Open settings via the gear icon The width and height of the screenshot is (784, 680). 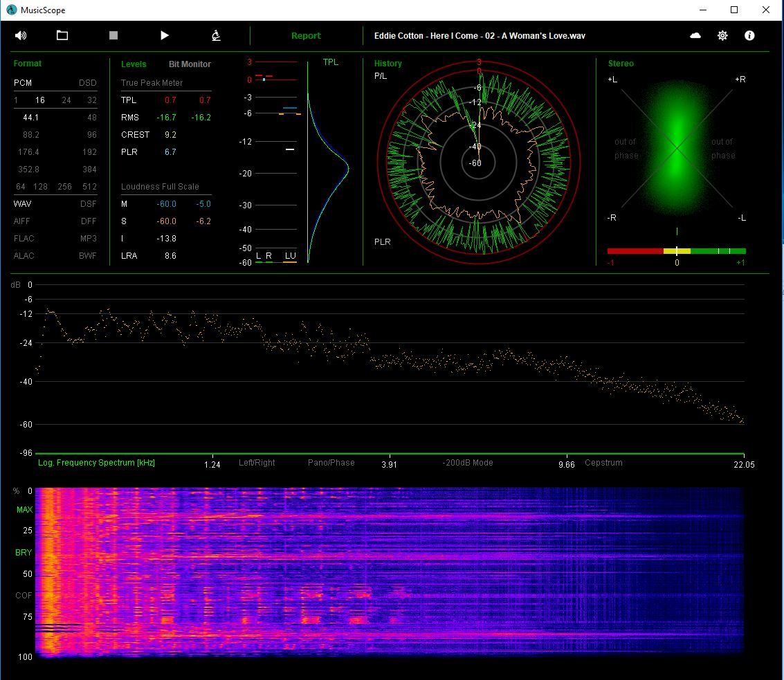tap(722, 35)
